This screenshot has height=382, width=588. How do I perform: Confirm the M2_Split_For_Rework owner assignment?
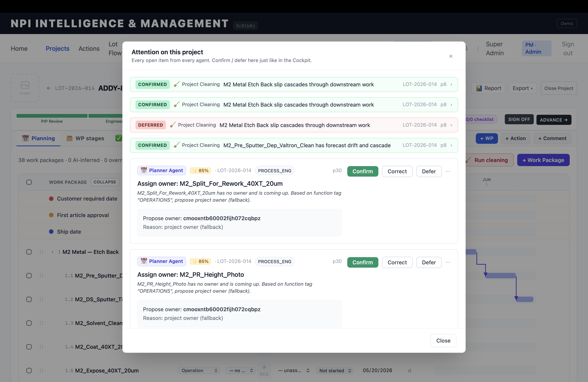(362, 171)
